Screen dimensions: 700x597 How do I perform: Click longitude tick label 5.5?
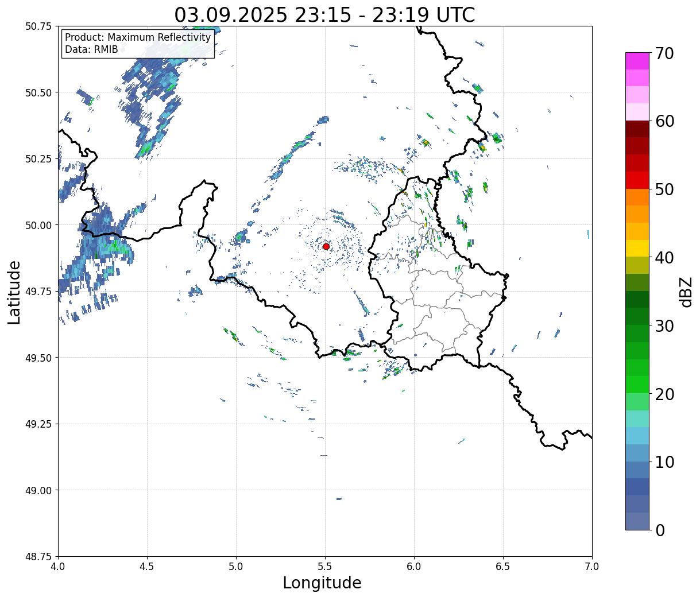[325, 567]
